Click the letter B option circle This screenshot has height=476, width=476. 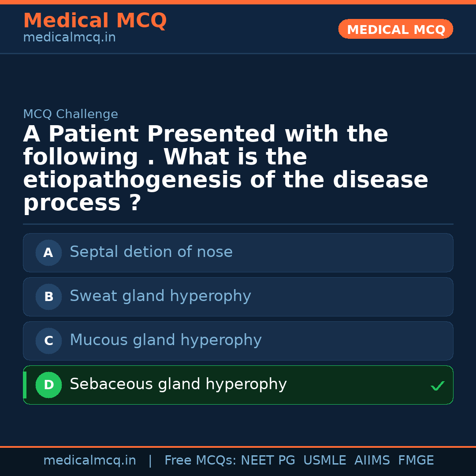[x=48, y=297]
